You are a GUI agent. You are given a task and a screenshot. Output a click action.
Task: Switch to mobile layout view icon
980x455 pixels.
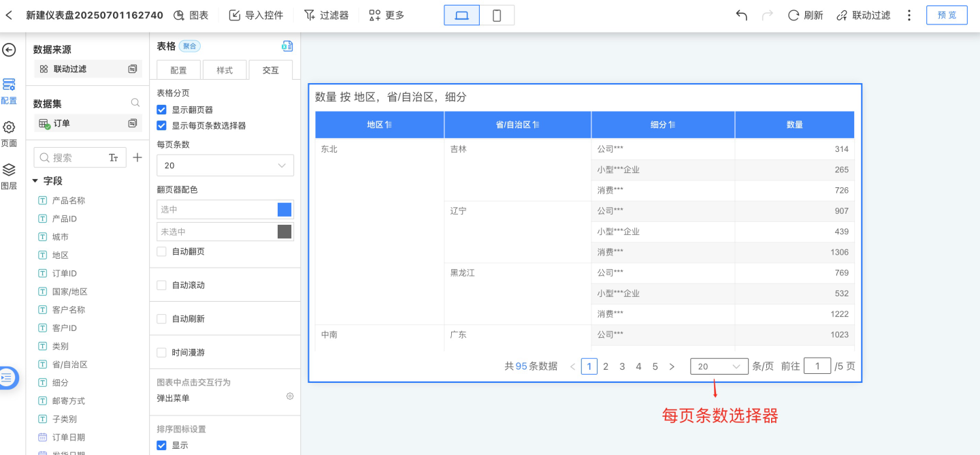pos(497,15)
